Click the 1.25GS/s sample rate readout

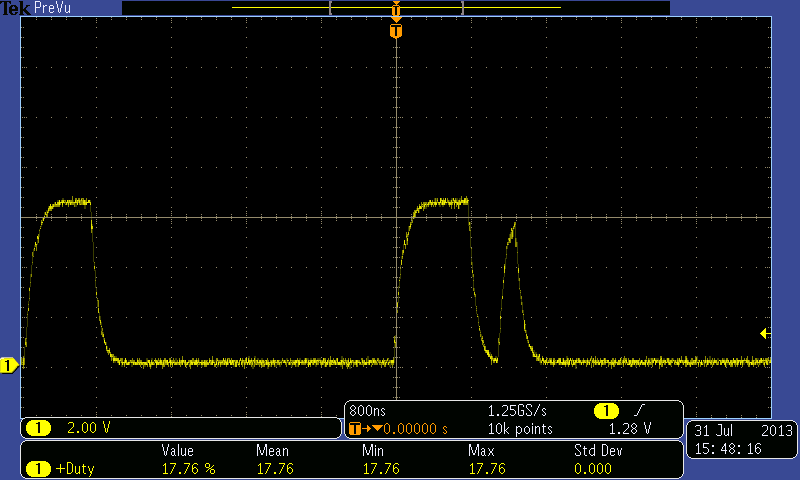point(517,411)
